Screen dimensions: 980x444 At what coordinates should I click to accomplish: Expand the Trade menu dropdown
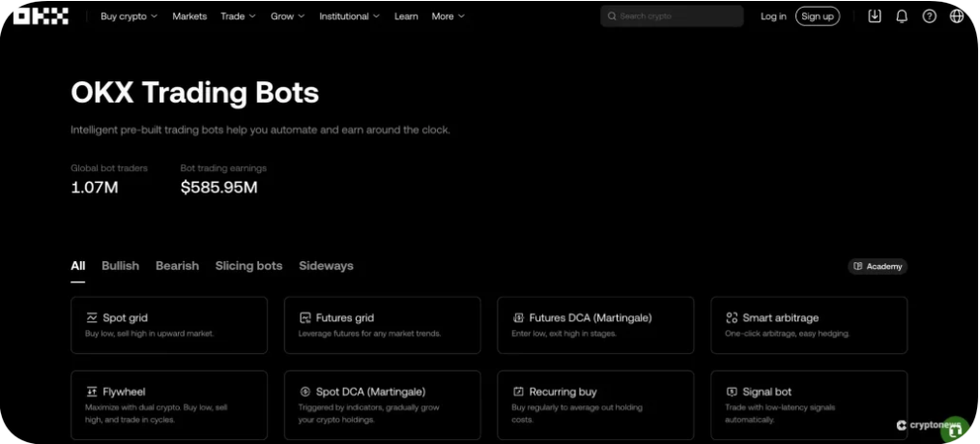tap(238, 16)
